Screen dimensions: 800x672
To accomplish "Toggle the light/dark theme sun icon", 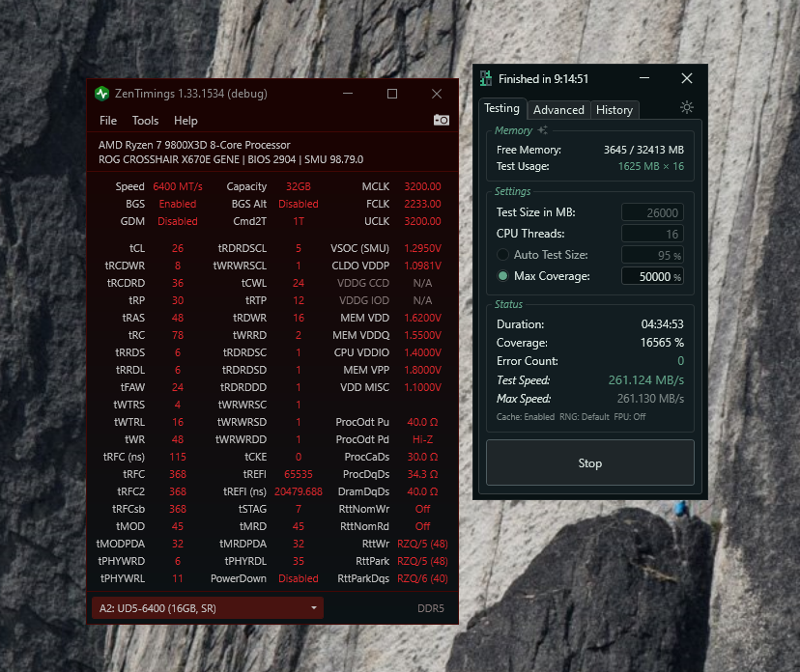I will pyautogui.click(x=687, y=107).
